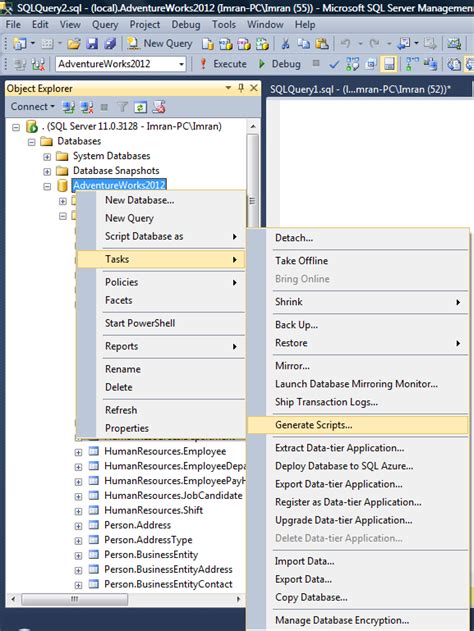
Task: Expand the System Databases folder
Action: click(47, 157)
